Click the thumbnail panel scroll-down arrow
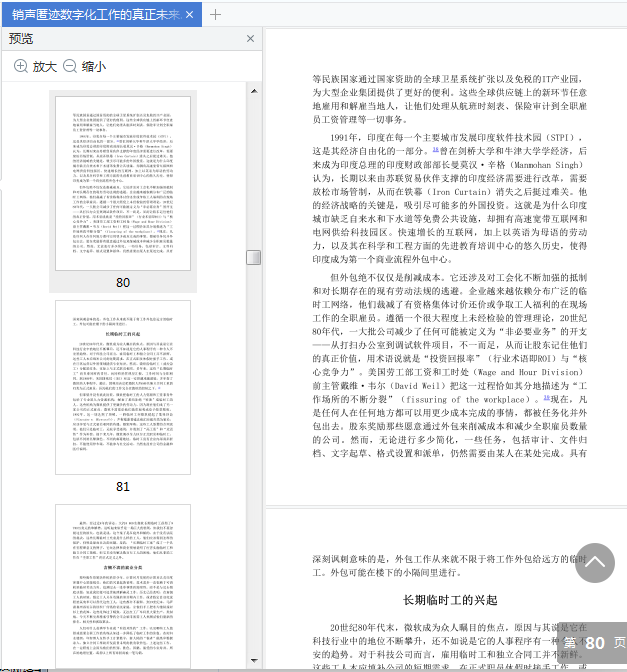The height and width of the screenshot is (672, 627). point(254,660)
